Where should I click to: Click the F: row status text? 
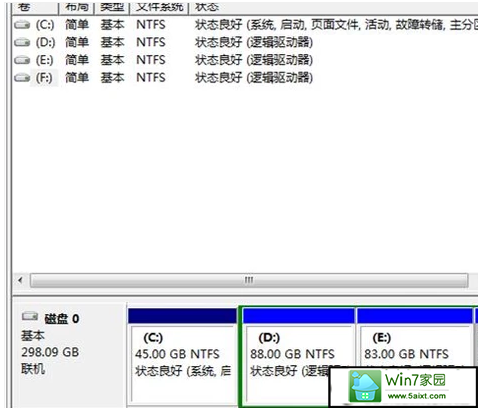pos(254,78)
